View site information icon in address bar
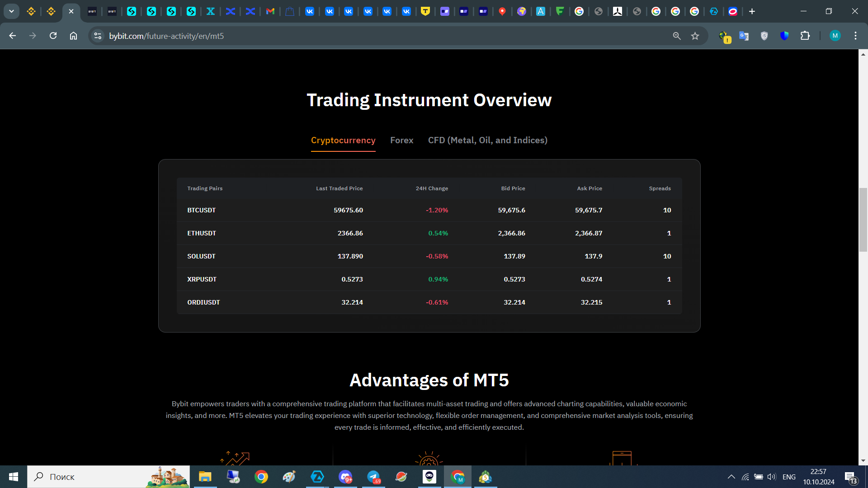This screenshot has width=868, height=488. point(98,36)
